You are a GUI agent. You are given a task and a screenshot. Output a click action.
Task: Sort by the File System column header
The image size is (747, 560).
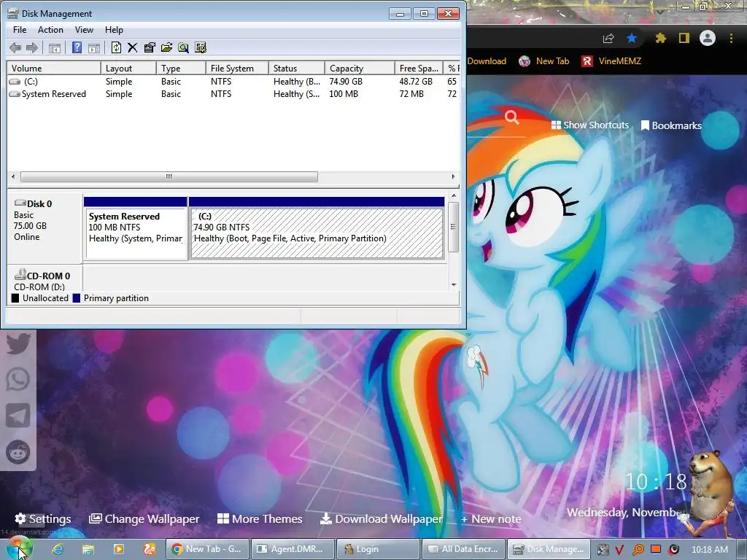tap(237, 68)
